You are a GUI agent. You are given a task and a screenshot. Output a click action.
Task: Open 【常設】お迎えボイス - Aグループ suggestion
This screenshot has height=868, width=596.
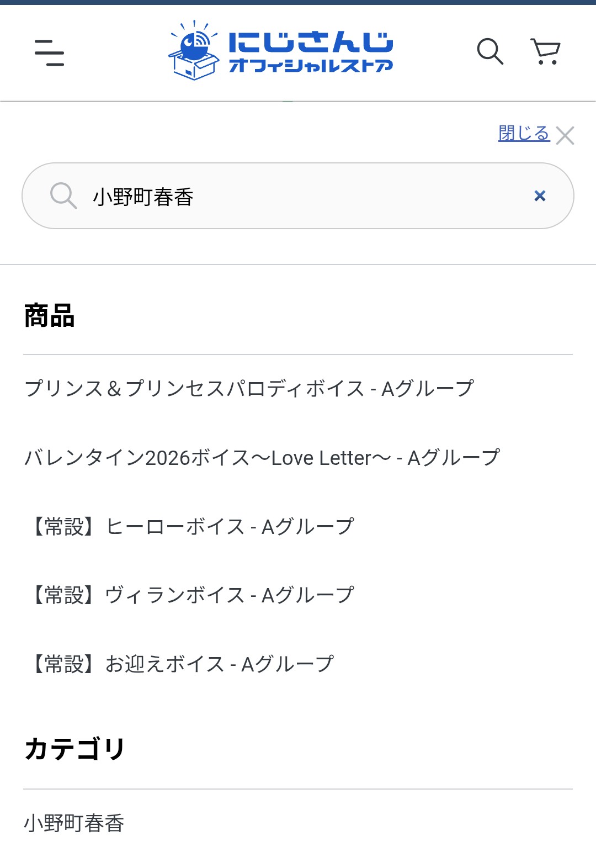coord(179,664)
